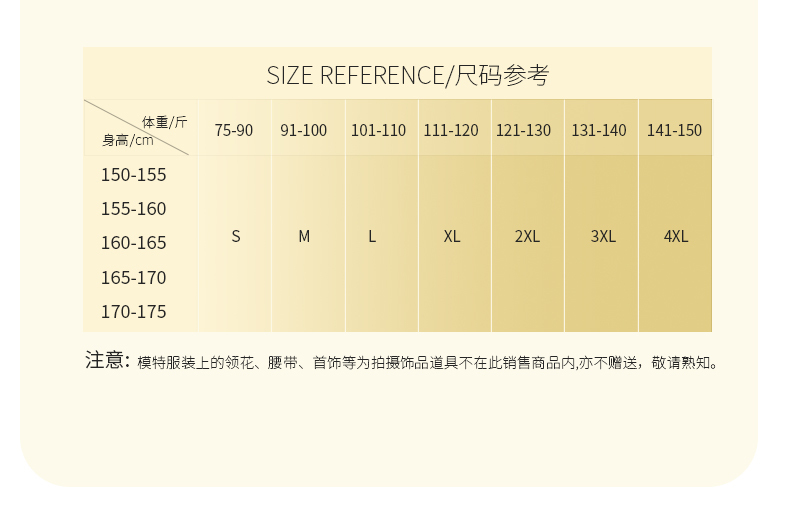Select the 4XL size cell

tap(676, 237)
